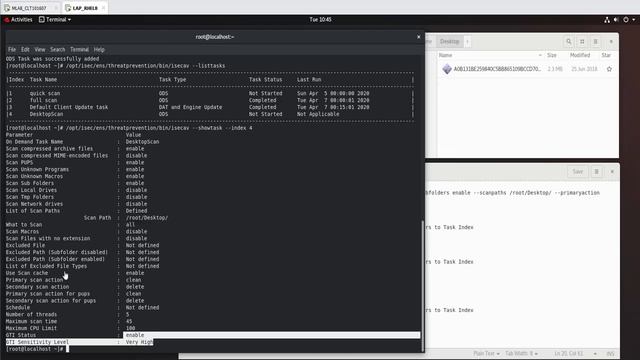640x360 pixels.
Task: Open the Plain Text language dropdown
Action: 487,353
